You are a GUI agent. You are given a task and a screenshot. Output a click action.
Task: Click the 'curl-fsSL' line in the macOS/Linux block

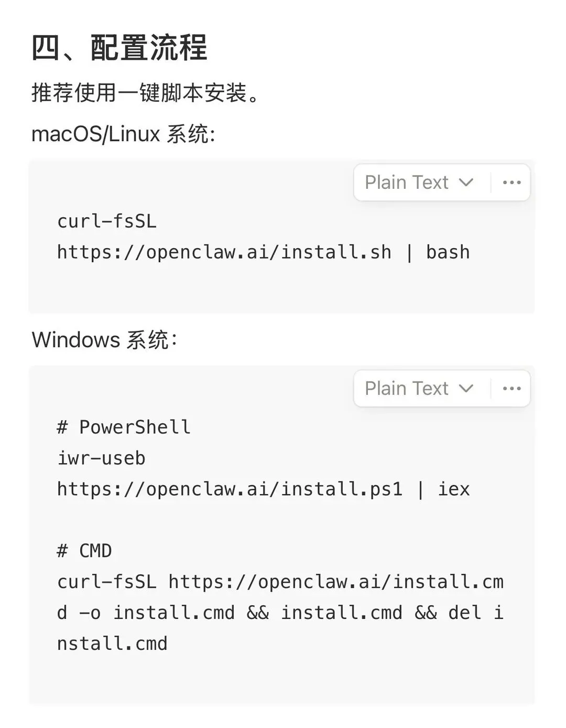tap(107, 221)
